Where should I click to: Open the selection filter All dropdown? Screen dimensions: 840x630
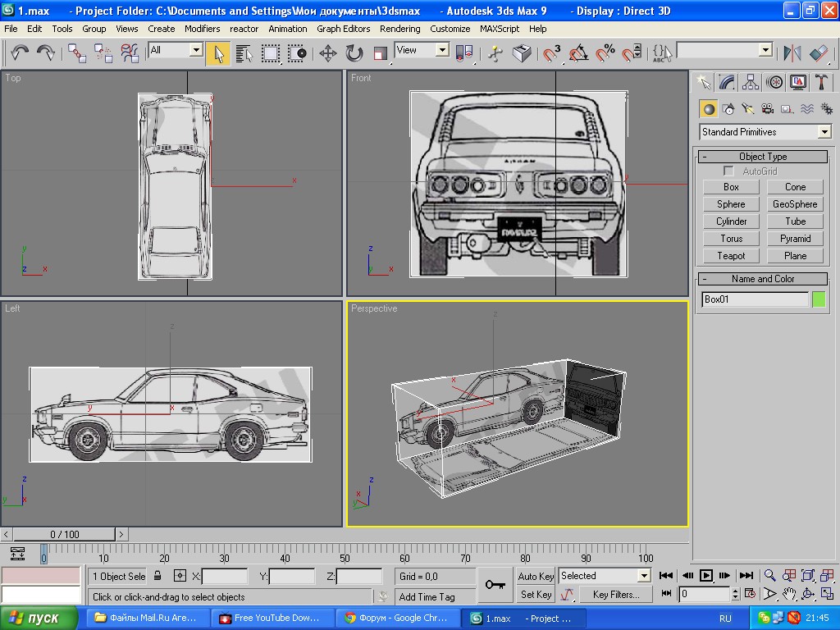coord(176,50)
